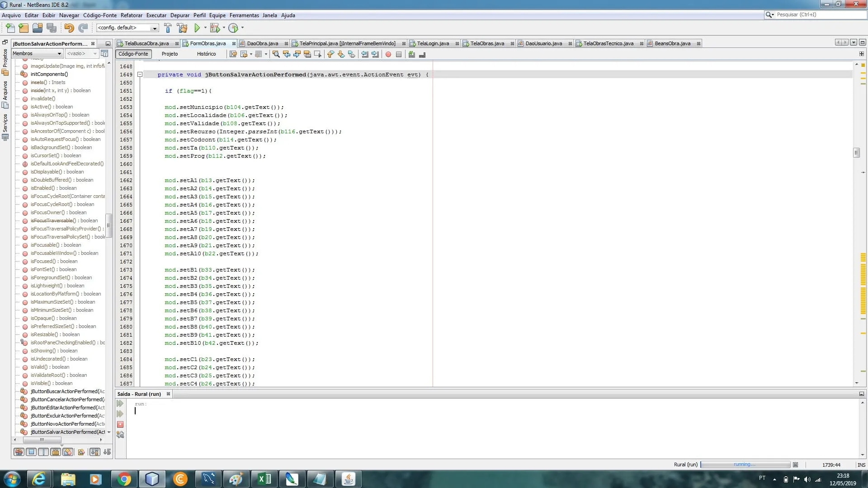
Task: Open the Refatorar menu
Action: 131,15
